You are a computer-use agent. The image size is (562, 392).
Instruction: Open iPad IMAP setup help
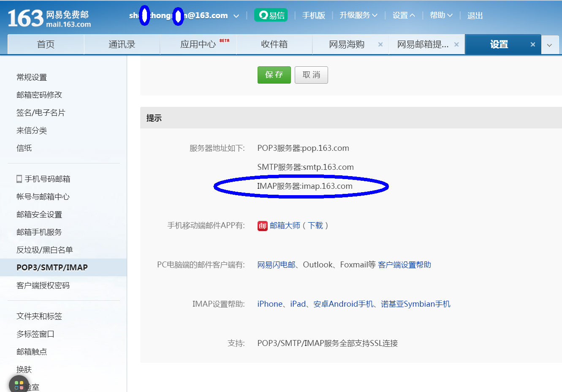[298, 304]
